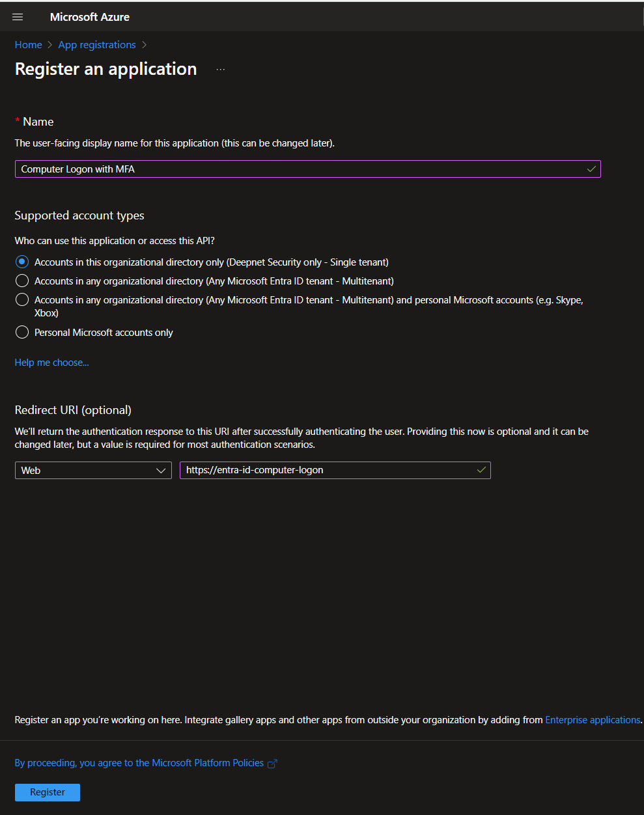The width and height of the screenshot is (644, 815).
Task: Open Enterprise applications link
Action: pos(593,720)
